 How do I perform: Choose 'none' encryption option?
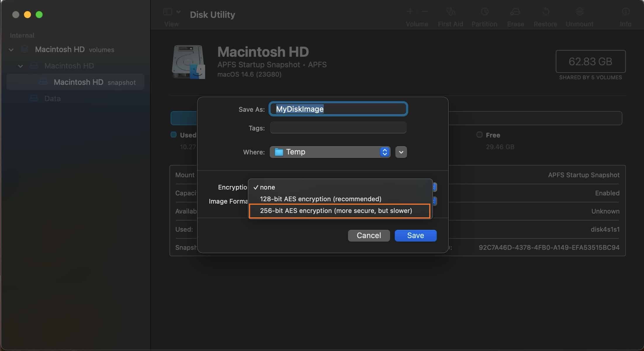[x=340, y=187]
